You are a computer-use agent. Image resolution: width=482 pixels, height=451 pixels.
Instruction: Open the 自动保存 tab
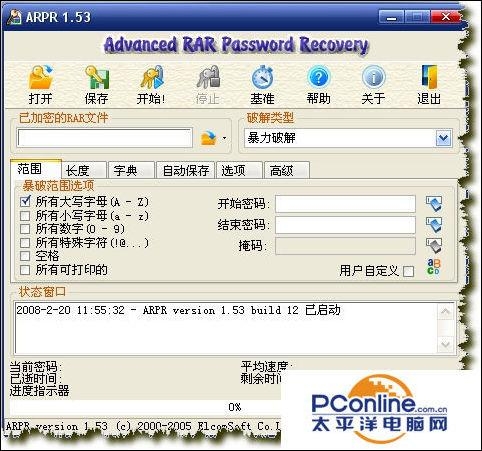click(x=185, y=170)
